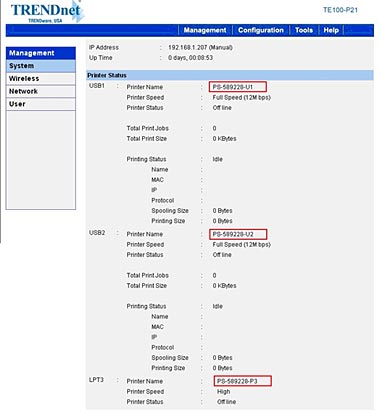Viewport: 380px width, 413px height.
Task: Open the Management top menu
Action: 205,30
